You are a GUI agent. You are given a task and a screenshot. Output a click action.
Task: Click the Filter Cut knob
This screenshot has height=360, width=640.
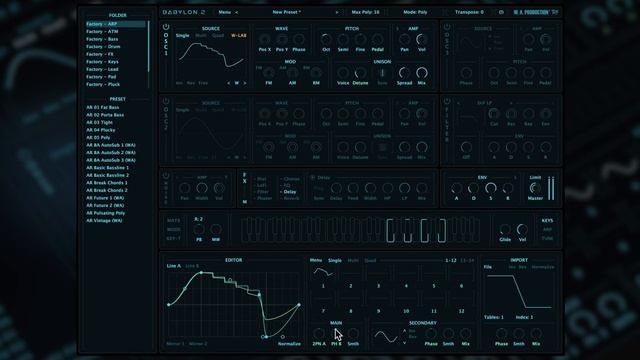(x=494, y=114)
